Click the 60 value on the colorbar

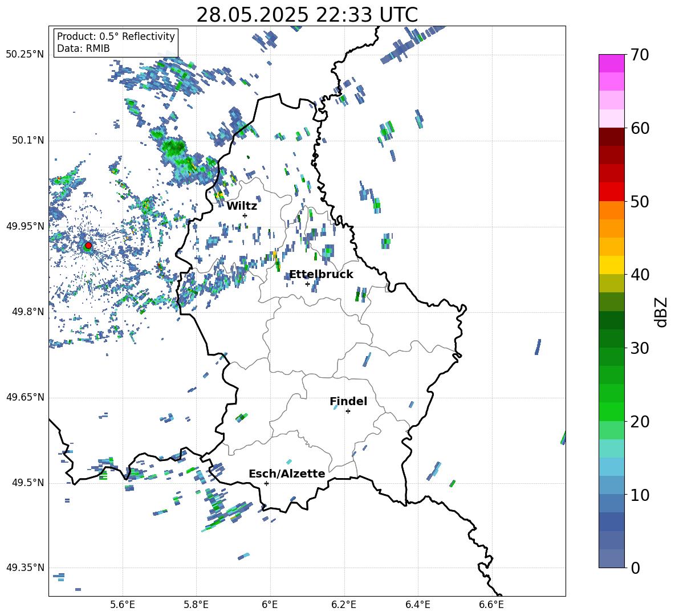(639, 128)
